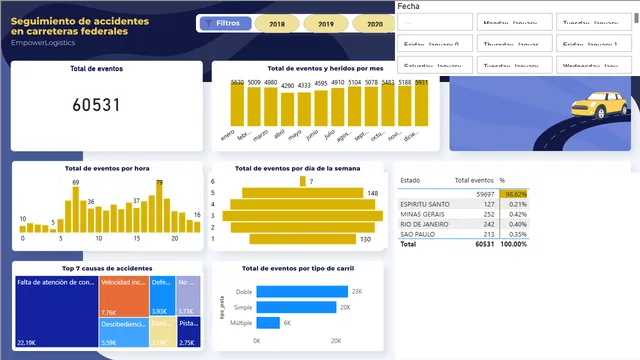Click the abril bar showing 4290
Screen dimensions: 640x360
coord(287,109)
